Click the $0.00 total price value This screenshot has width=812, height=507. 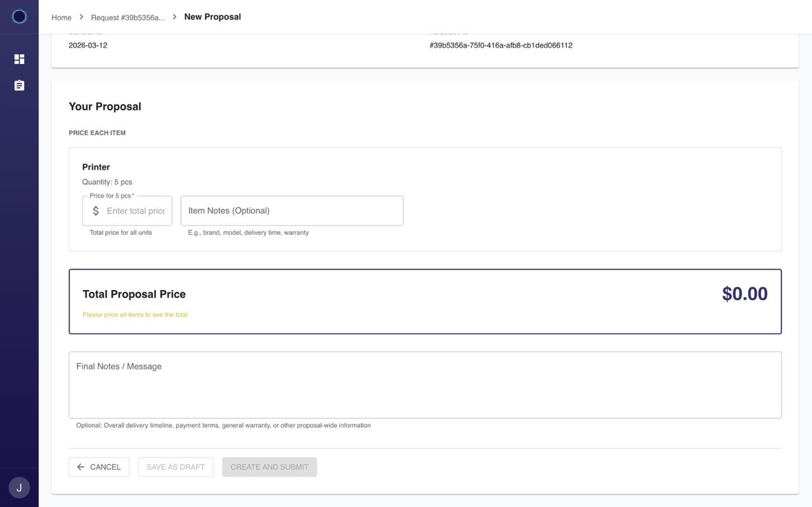[x=745, y=294]
